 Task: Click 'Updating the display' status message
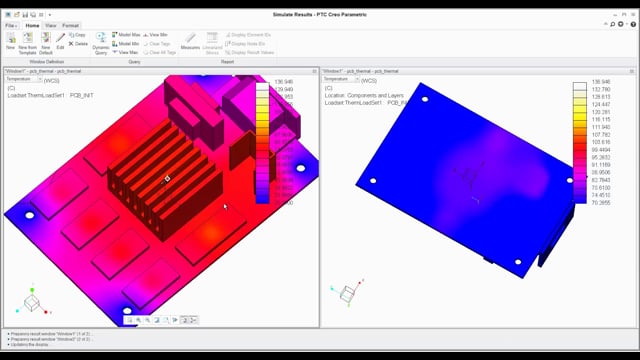pyautogui.click(x=29, y=345)
